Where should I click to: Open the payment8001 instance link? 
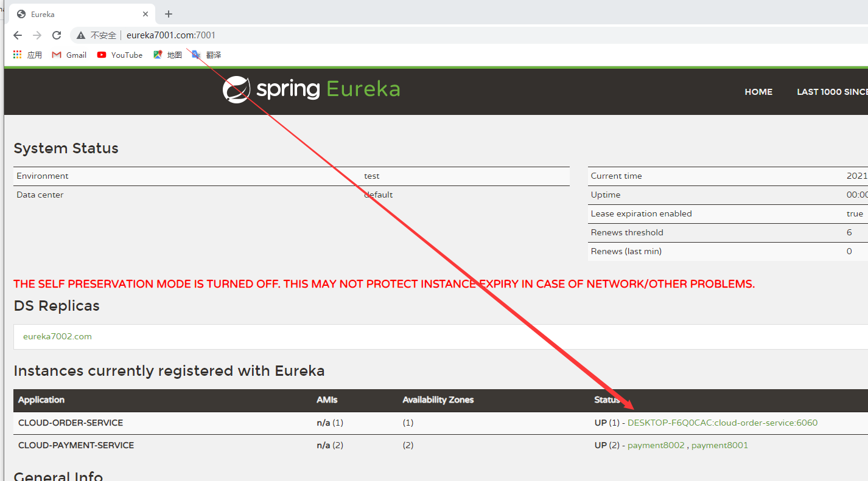[x=719, y=445]
